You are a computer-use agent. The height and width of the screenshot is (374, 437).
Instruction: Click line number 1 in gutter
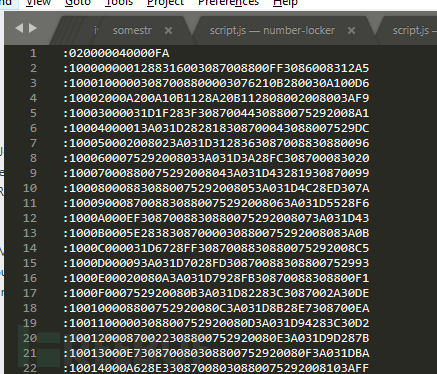click(33, 53)
